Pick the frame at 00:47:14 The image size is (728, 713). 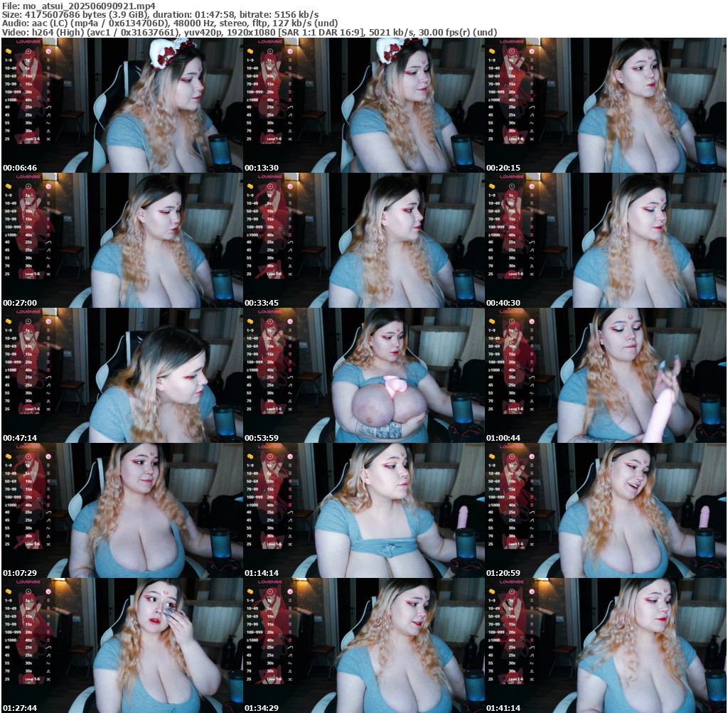click(122, 375)
